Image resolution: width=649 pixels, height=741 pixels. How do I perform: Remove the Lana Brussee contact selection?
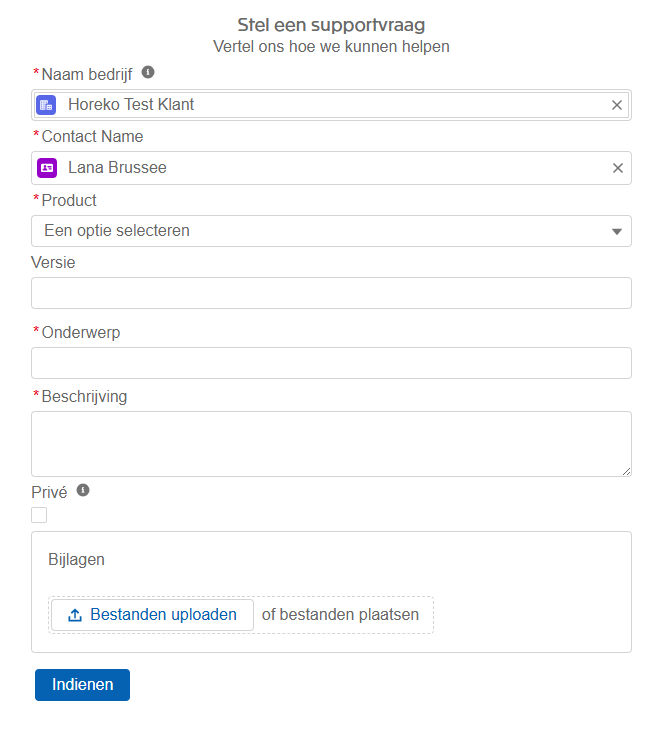click(x=617, y=168)
